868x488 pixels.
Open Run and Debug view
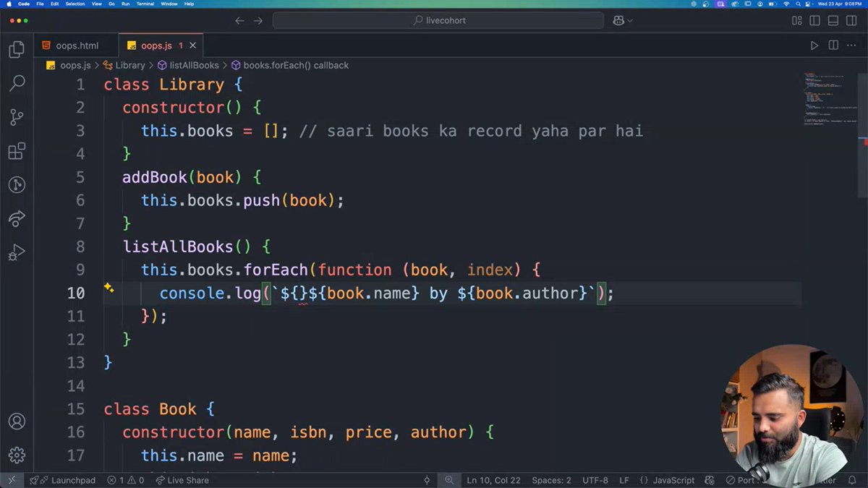[17, 252]
